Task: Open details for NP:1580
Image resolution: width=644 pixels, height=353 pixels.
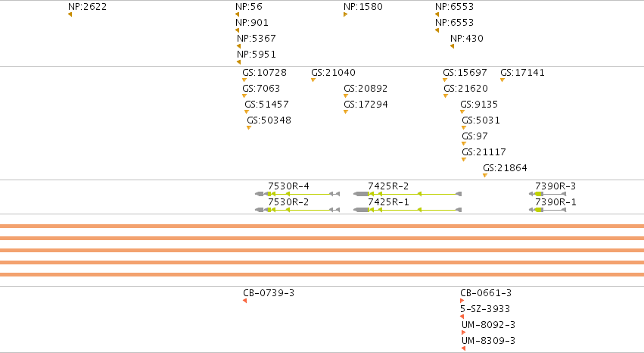Action: point(363,7)
